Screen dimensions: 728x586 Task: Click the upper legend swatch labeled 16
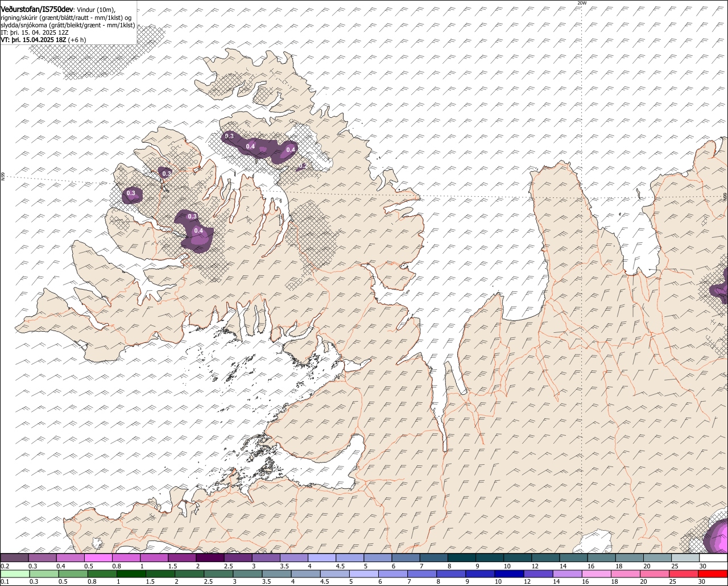tap(602, 558)
